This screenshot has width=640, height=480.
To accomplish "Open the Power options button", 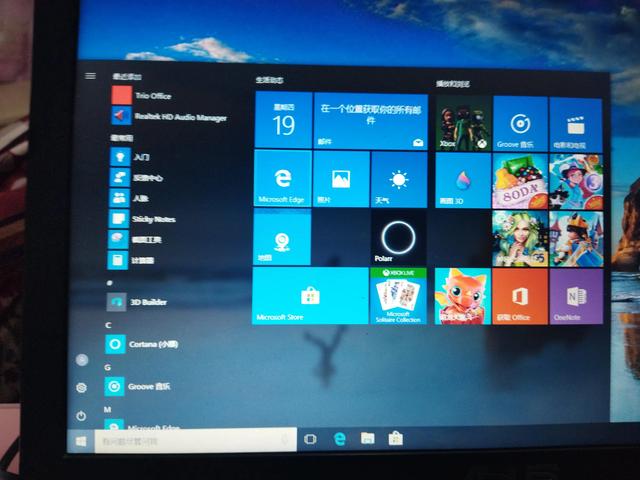I will 81,416.
